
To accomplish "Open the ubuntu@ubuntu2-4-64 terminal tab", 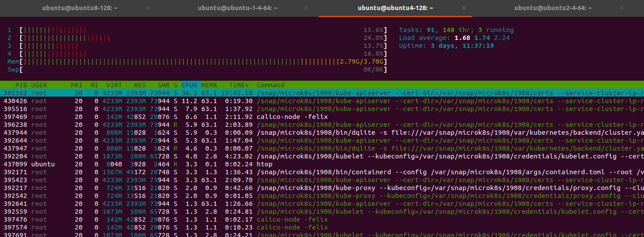I will tap(554, 8).
